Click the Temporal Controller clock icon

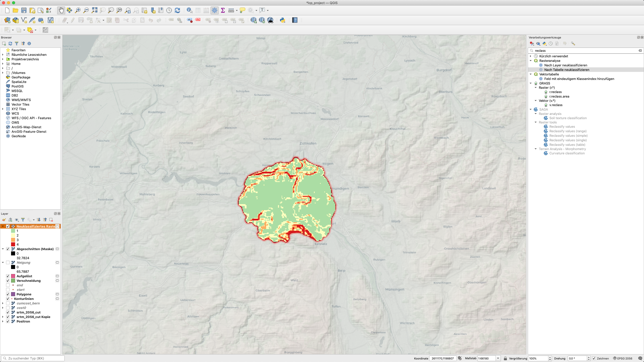[x=169, y=10]
